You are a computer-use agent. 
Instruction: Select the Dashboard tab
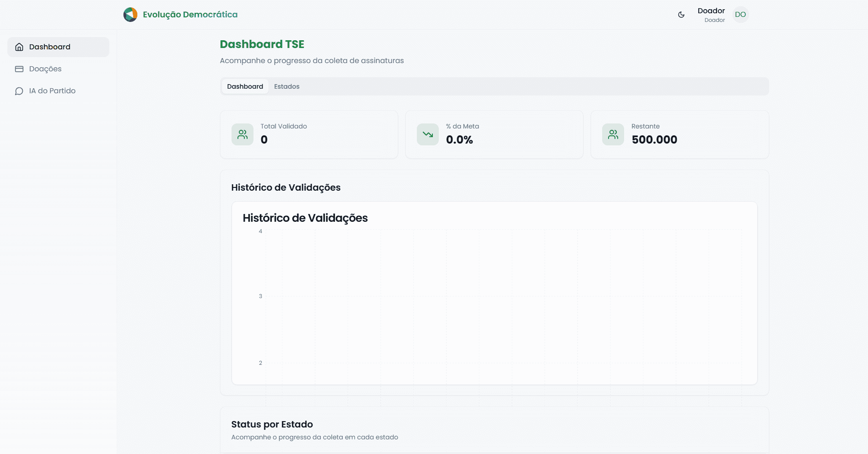point(245,86)
